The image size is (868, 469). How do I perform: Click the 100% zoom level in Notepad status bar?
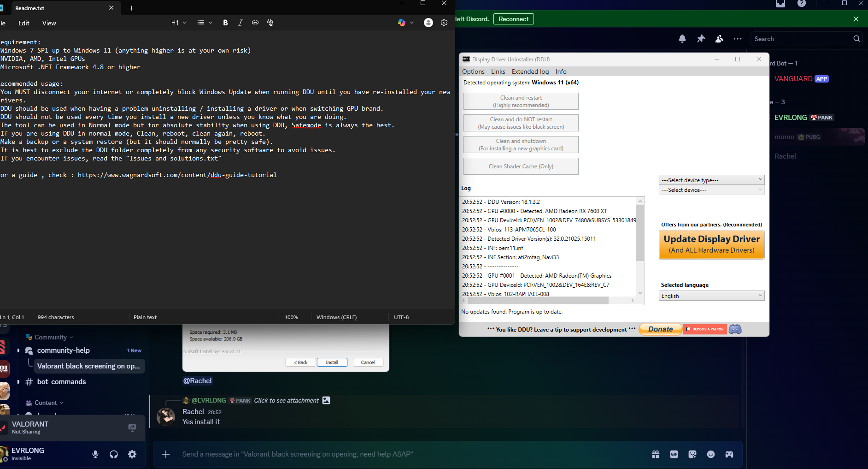click(x=292, y=317)
